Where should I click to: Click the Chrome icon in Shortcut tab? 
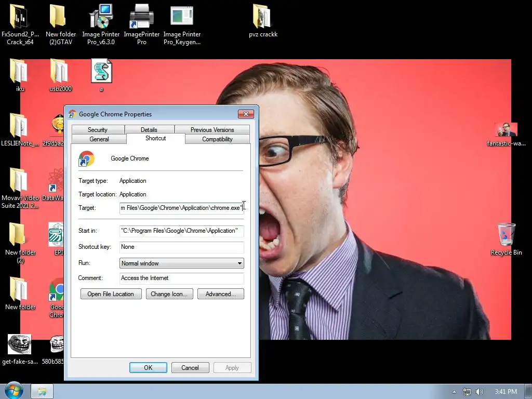pos(87,159)
